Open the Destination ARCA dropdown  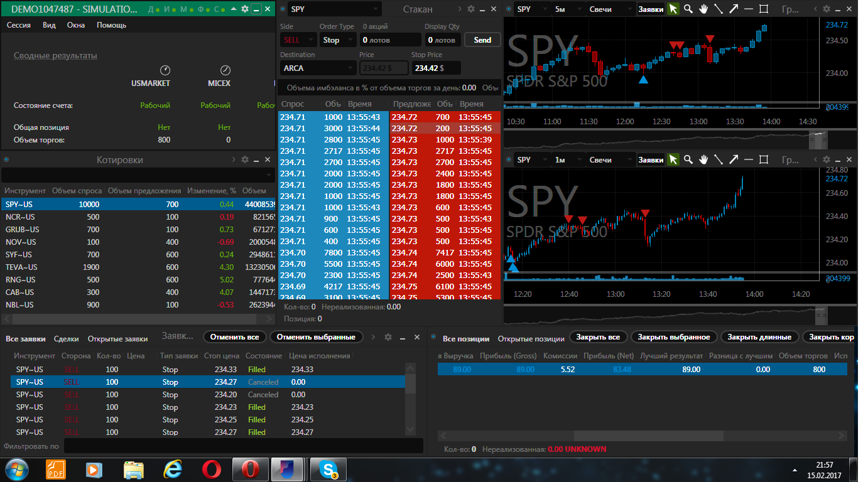(318, 68)
